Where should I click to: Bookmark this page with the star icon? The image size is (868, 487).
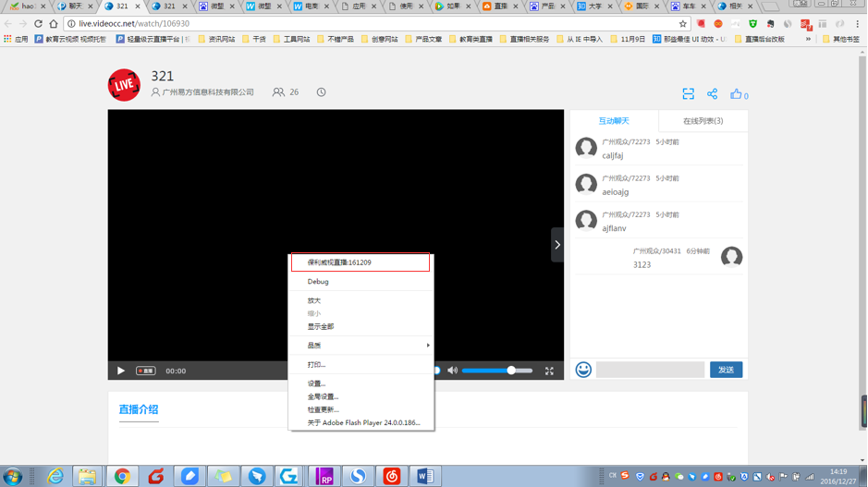pyautogui.click(x=683, y=24)
